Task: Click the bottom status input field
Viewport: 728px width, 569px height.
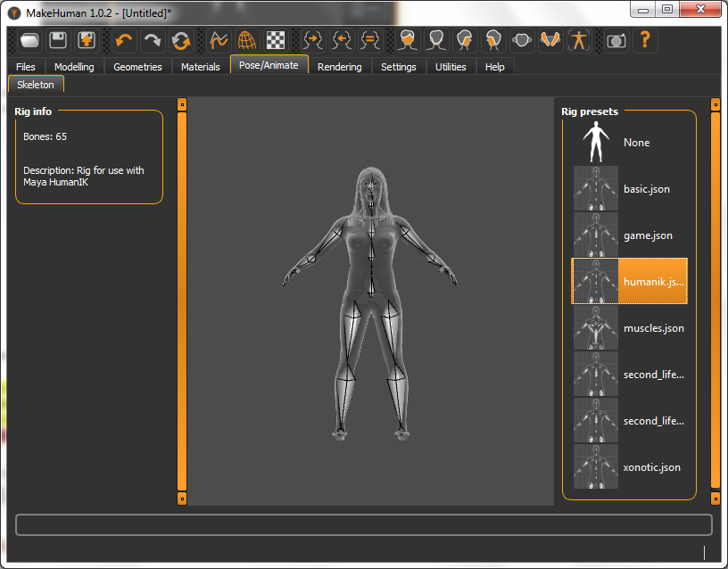Action: coord(363,524)
